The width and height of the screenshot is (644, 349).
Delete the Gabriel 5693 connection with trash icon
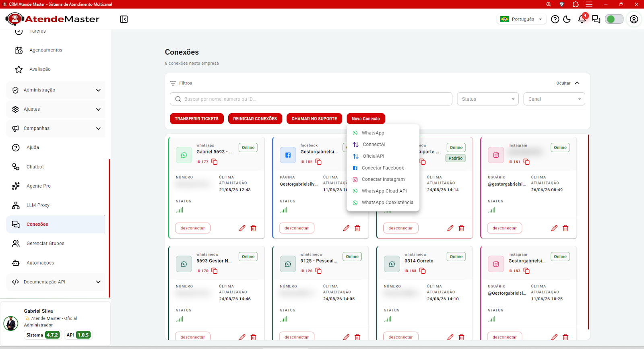(254, 228)
